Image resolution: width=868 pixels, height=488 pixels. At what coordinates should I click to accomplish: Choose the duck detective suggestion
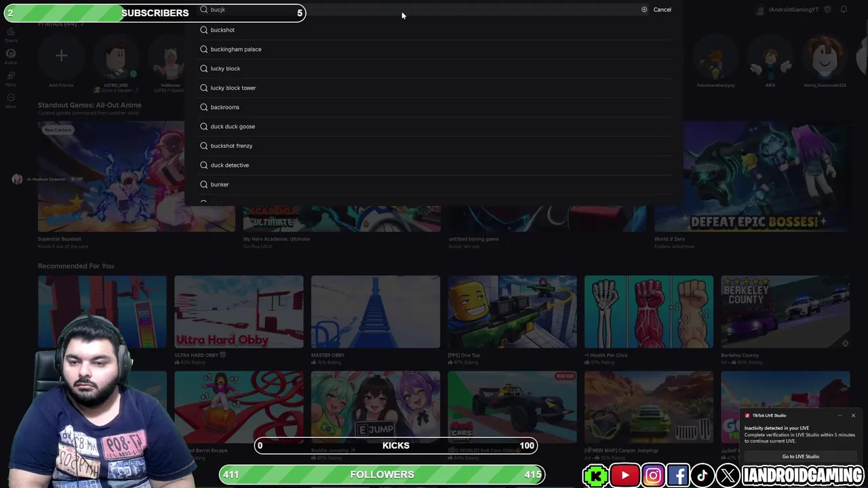[434, 165]
